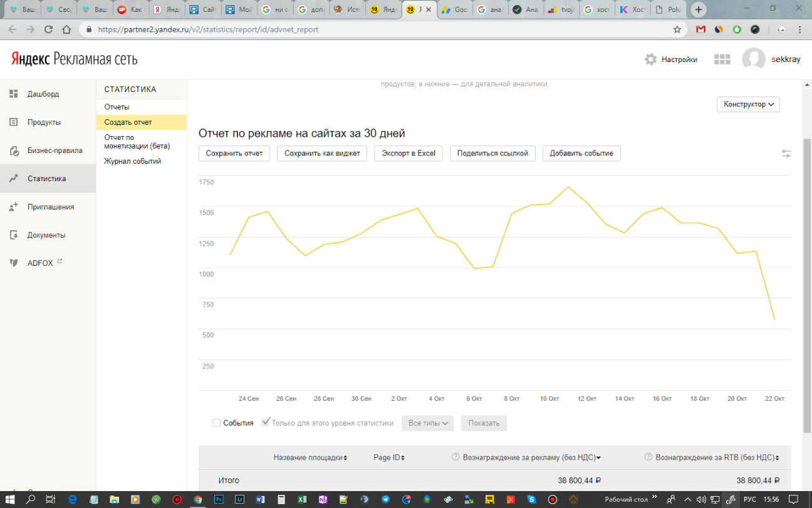Click 'Сохранить отчет' button

[234, 154]
